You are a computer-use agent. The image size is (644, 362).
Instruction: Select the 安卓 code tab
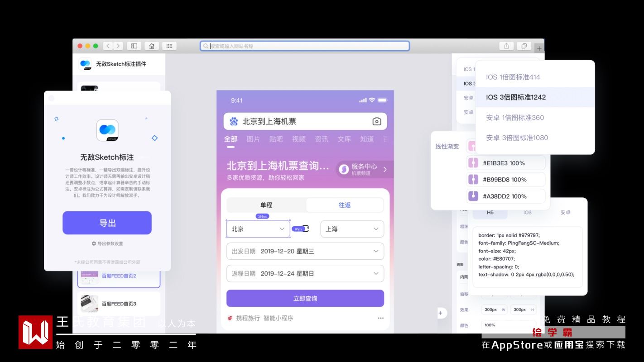pos(565,212)
